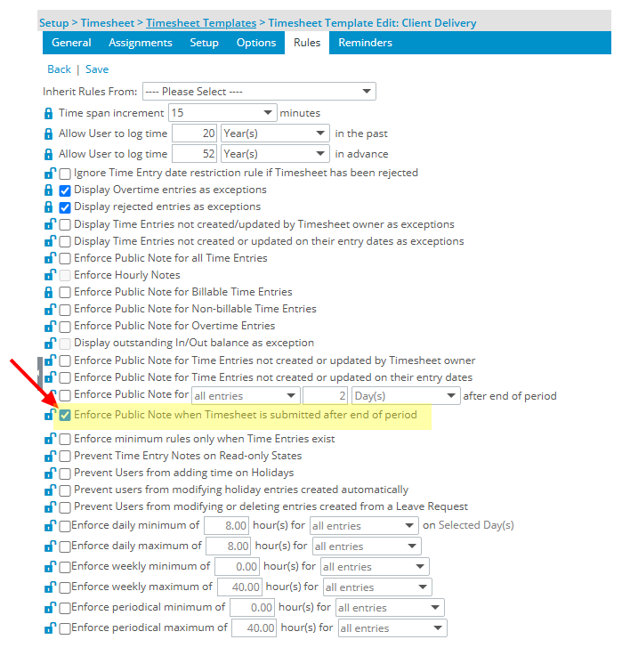Click the Back link
Screen dimensions: 622x672
tap(59, 69)
